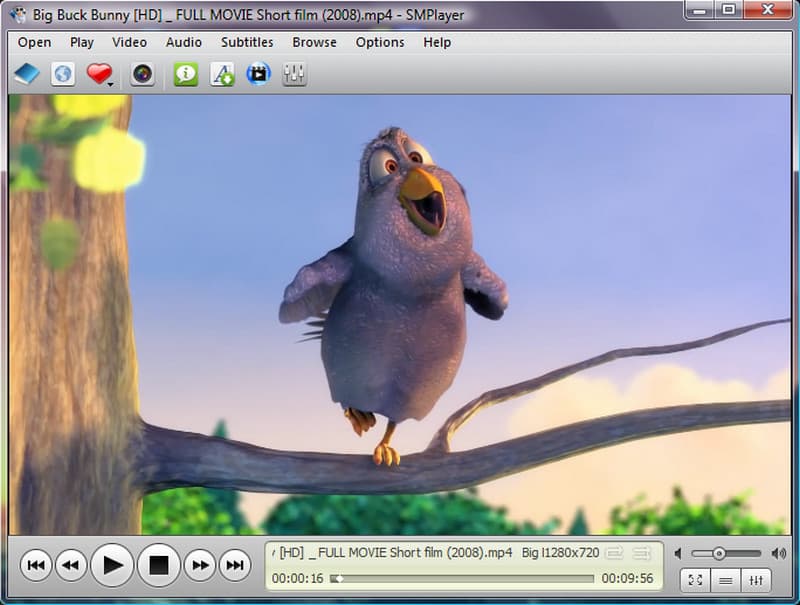This screenshot has width=800, height=605.
Task: Open the Audio menu
Action: tap(184, 42)
